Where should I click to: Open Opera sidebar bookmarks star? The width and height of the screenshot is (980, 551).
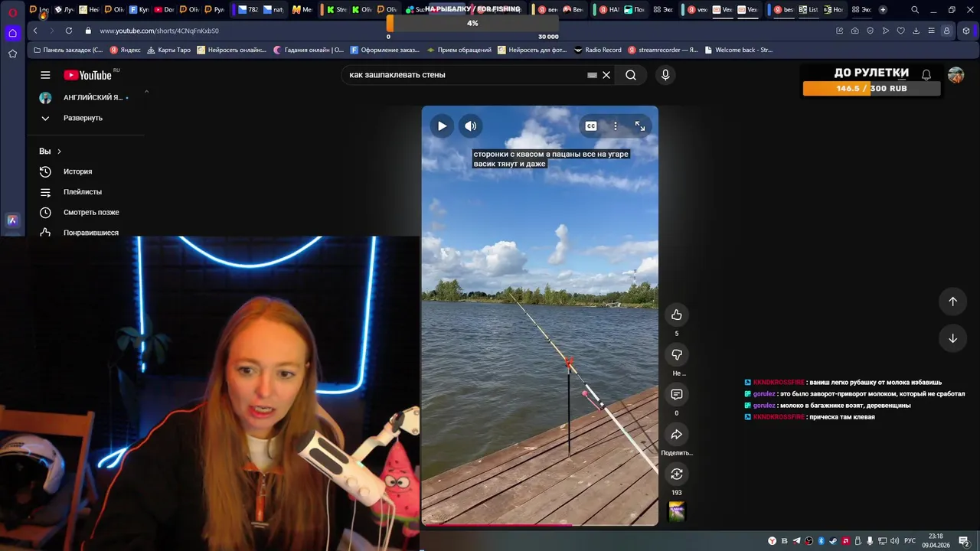tap(12, 54)
